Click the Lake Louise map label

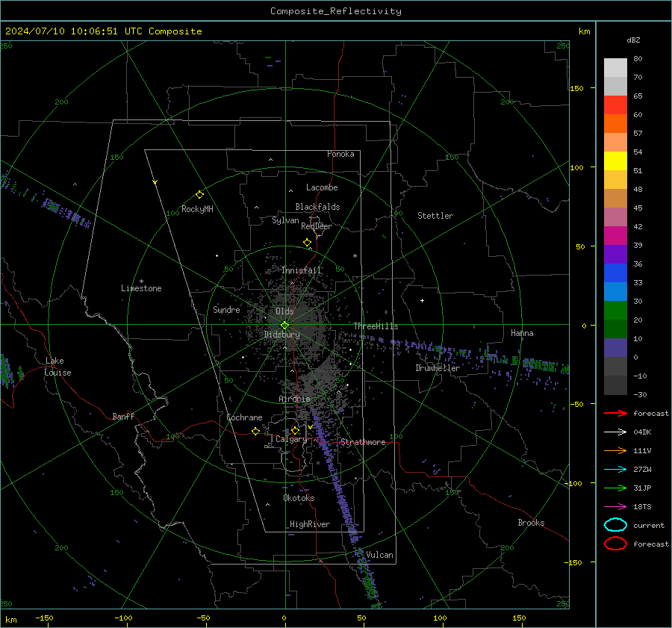(x=57, y=367)
